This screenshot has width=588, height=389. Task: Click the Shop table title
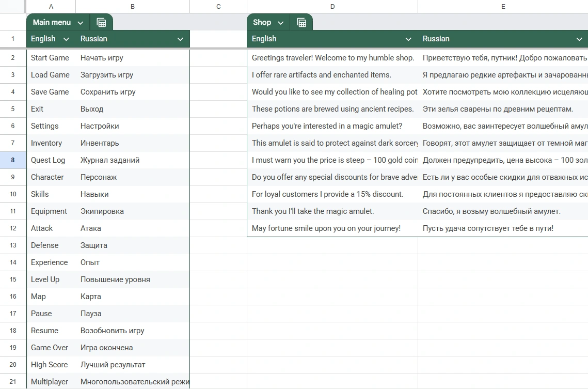click(262, 23)
